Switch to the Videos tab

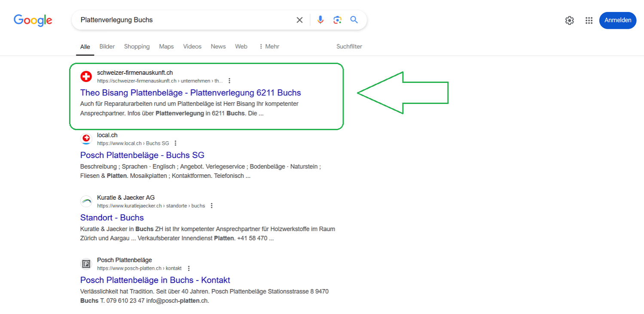[192, 46]
